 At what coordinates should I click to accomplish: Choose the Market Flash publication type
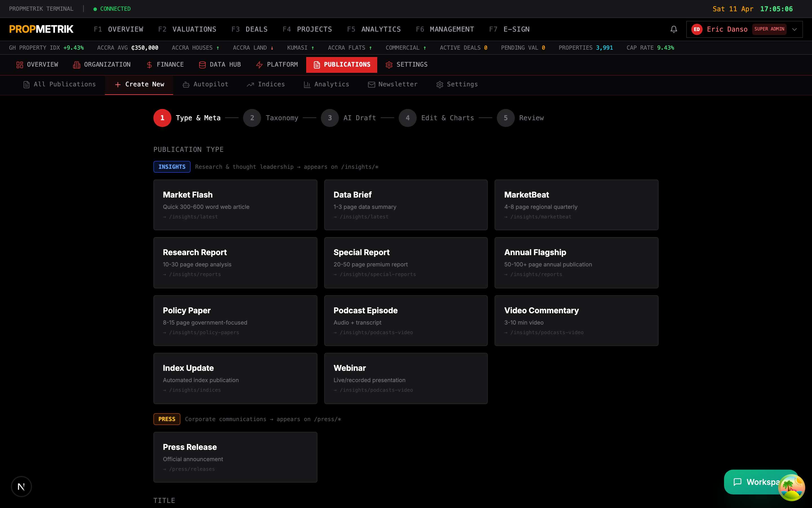pos(235,205)
